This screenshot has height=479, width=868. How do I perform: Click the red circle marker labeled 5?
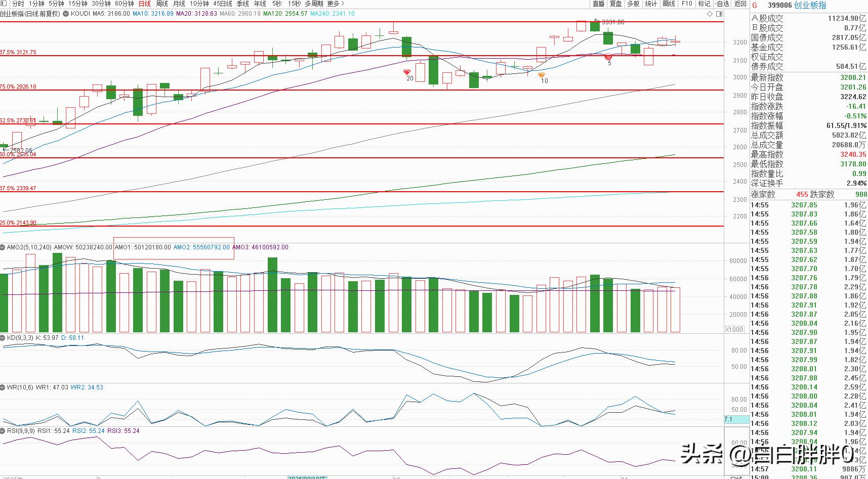pos(608,58)
